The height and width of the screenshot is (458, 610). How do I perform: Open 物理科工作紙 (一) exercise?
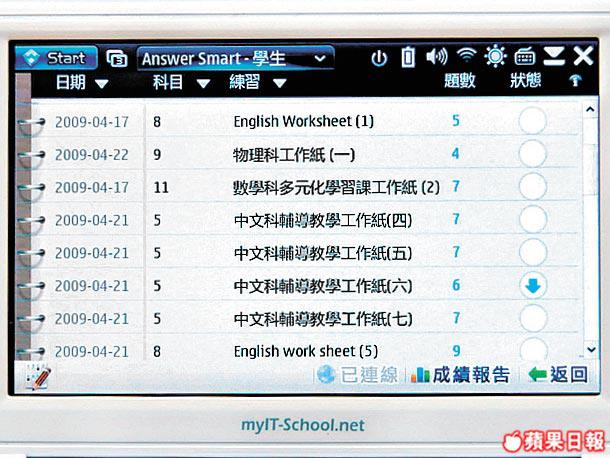point(294,154)
